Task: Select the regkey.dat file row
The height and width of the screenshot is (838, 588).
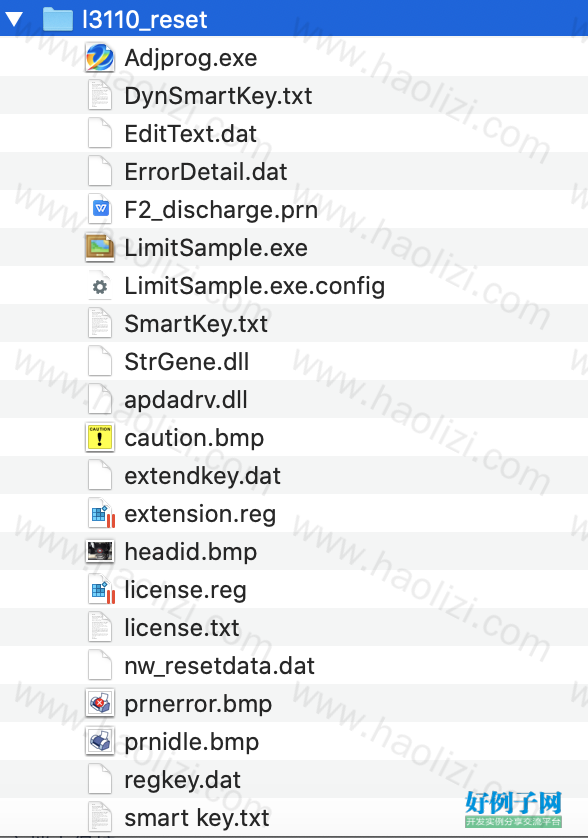Action: pos(294,779)
